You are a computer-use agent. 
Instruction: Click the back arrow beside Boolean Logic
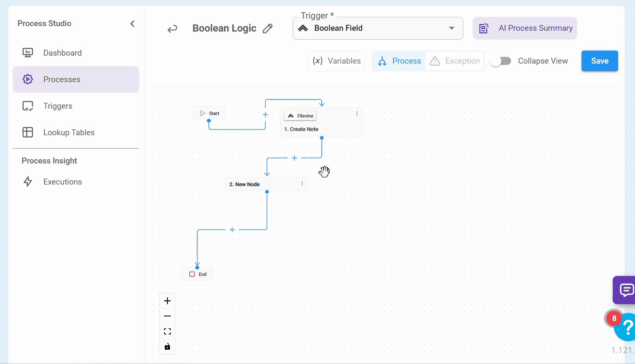(x=172, y=29)
